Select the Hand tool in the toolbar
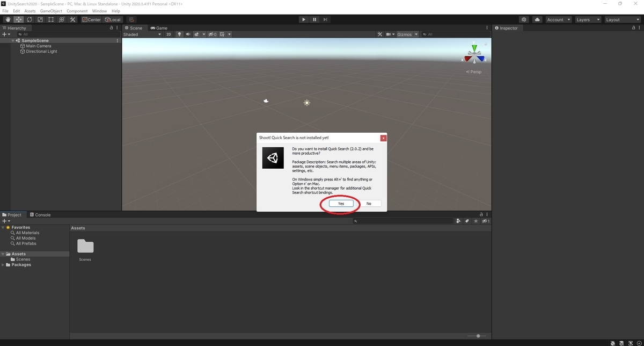The width and height of the screenshot is (644, 346). (8, 19)
